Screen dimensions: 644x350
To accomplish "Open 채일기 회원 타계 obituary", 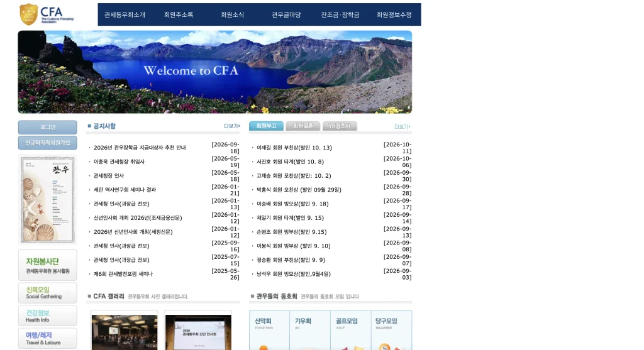I will tap(290, 218).
